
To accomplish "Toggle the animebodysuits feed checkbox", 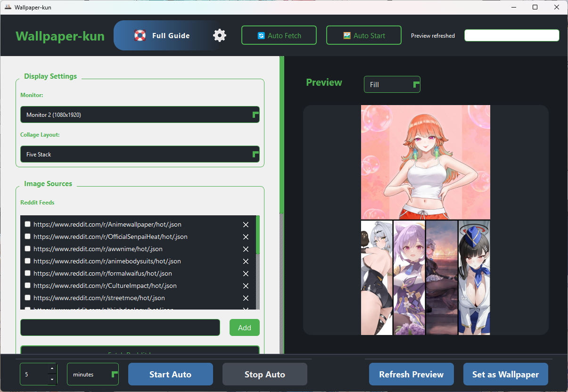I will (x=28, y=261).
